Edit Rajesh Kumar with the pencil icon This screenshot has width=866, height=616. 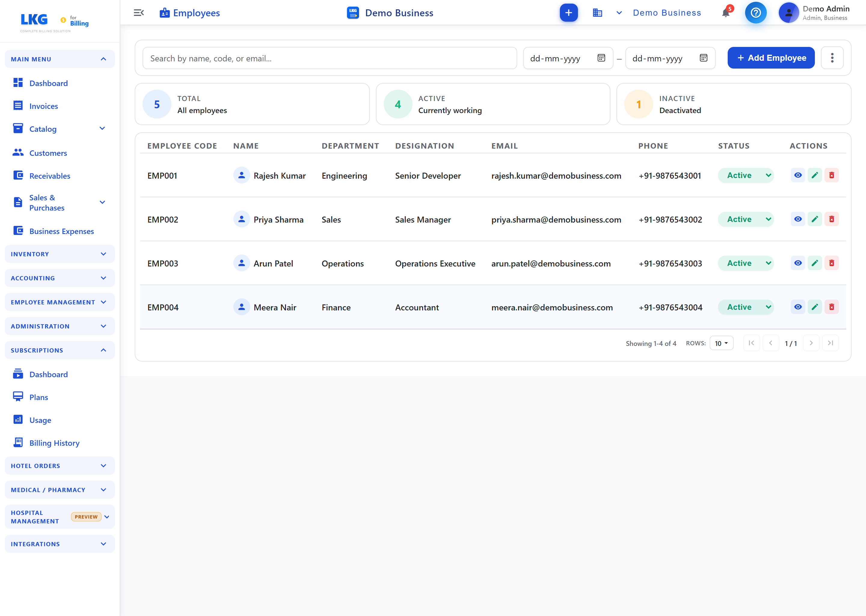[815, 175]
